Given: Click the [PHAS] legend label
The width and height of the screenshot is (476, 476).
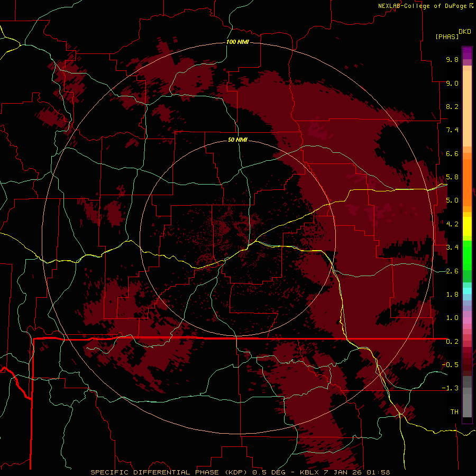Looking at the screenshot, I should [x=447, y=36].
